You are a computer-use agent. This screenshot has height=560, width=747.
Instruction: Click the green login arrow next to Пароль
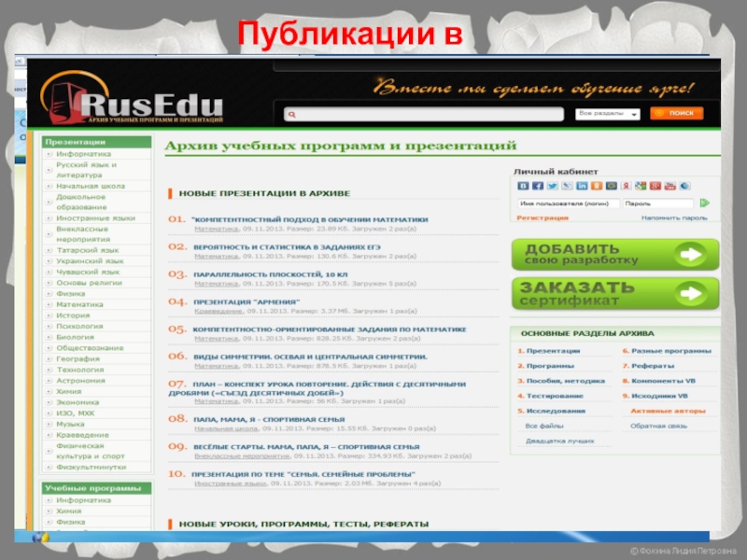click(x=705, y=203)
